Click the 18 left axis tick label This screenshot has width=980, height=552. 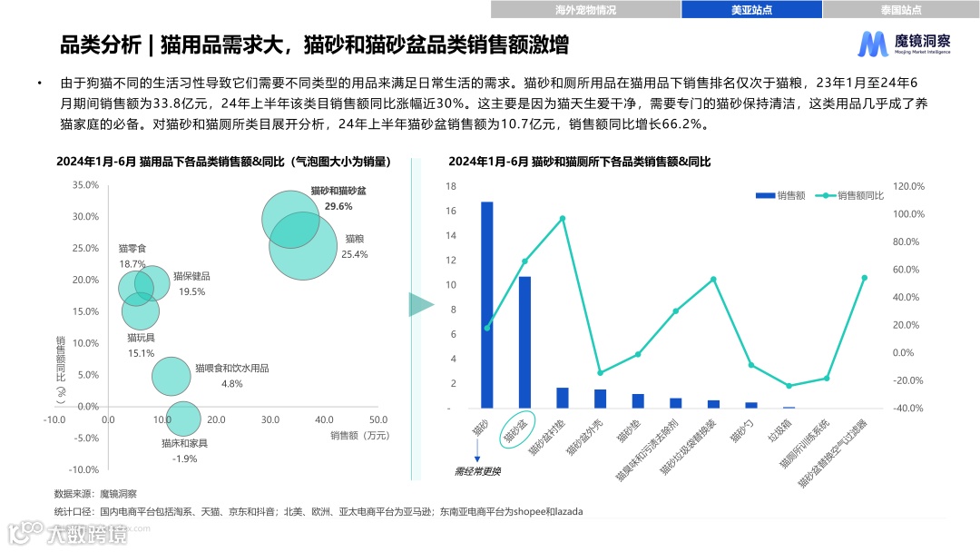[x=451, y=186]
